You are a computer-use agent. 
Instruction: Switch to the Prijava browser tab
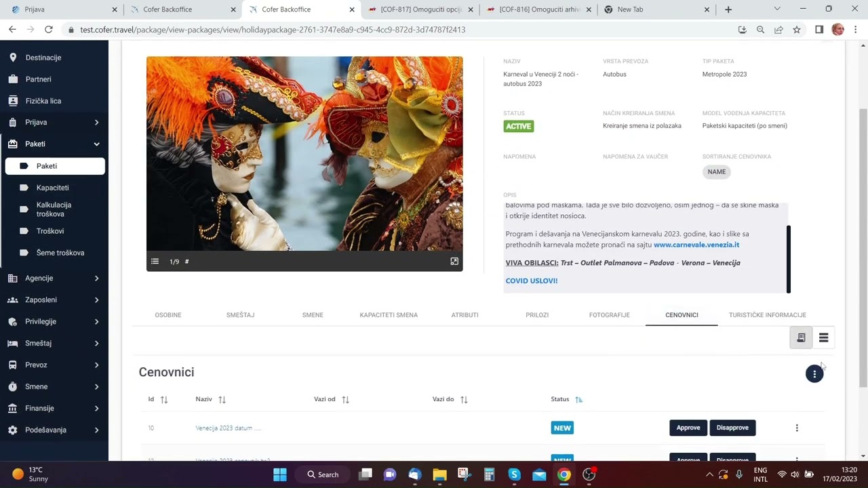click(x=60, y=9)
